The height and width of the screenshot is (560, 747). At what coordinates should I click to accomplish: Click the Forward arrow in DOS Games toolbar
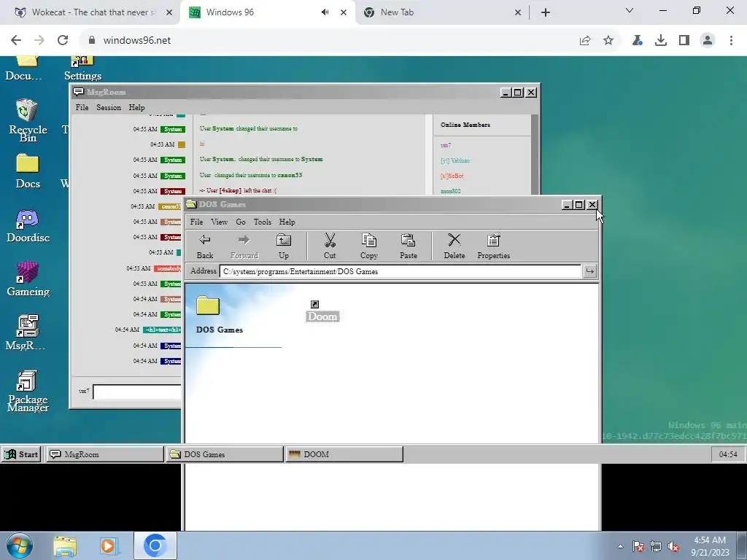click(x=244, y=246)
